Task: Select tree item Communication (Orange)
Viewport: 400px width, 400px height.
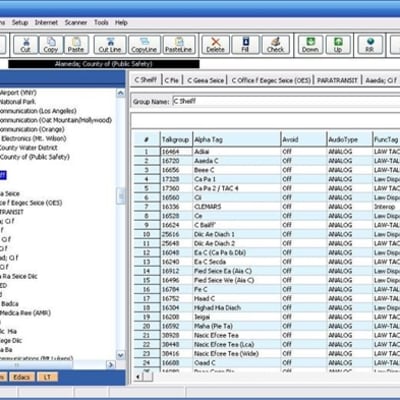Action: (x=32, y=129)
